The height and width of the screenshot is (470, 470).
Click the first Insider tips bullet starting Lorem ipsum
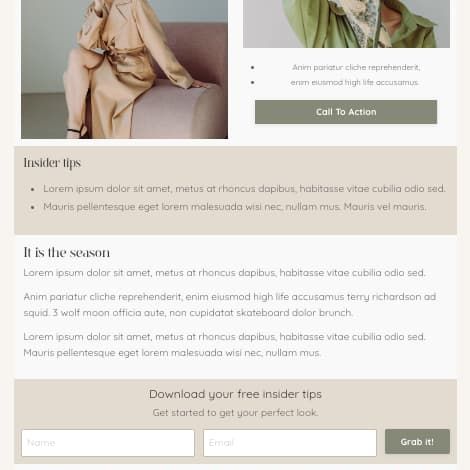pos(244,189)
